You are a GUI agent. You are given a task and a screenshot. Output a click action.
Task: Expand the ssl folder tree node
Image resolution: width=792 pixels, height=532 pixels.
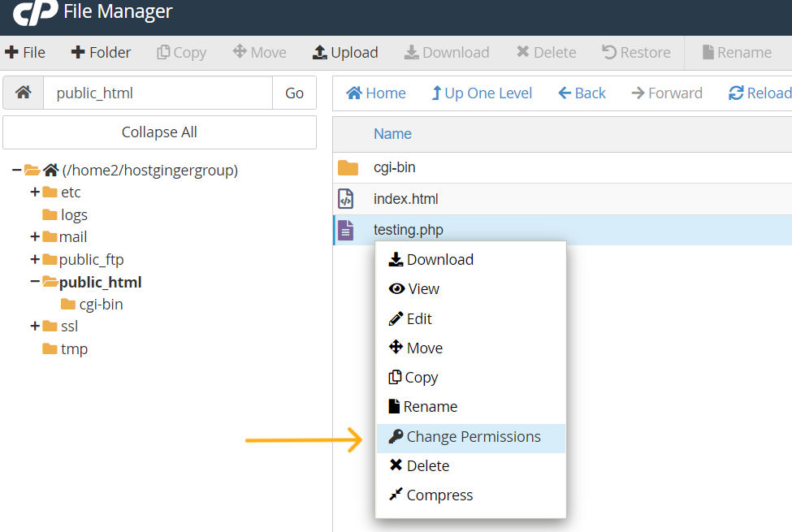pyautogui.click(x=35, y=326)
